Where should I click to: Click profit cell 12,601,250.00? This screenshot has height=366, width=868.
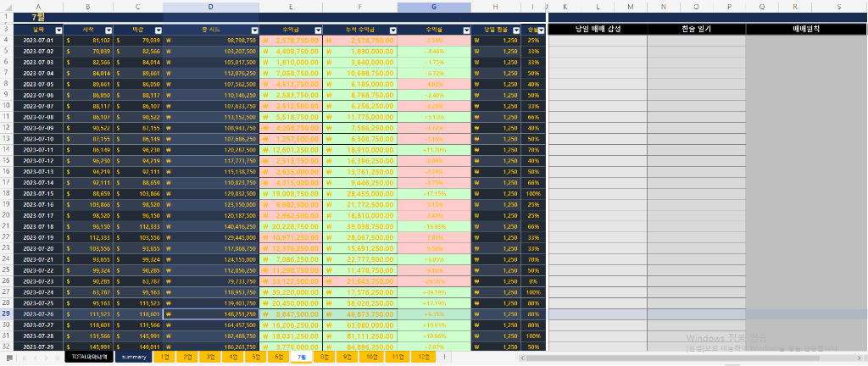291,149
